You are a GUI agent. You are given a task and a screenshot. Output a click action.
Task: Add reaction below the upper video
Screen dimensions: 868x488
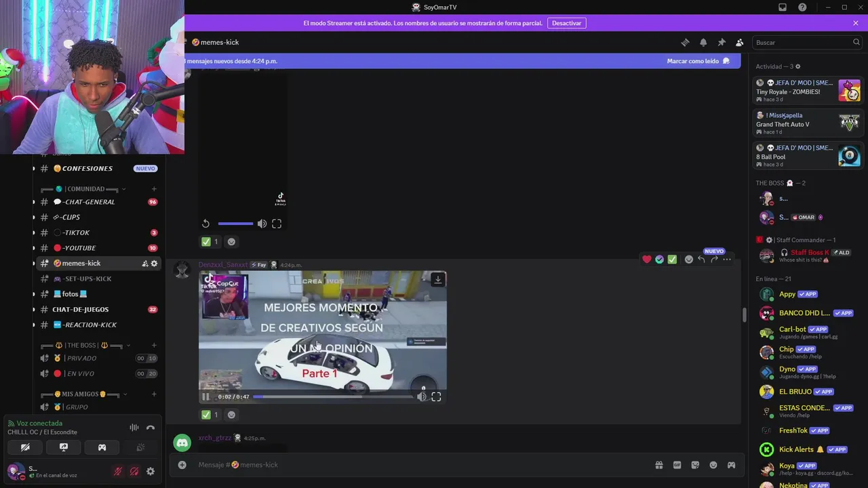231,241
